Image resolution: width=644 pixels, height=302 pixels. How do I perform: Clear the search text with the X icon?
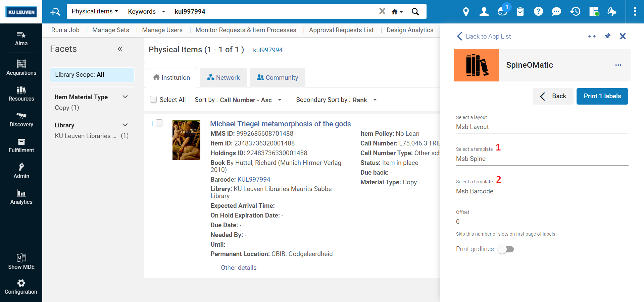[x=382, y=11]
